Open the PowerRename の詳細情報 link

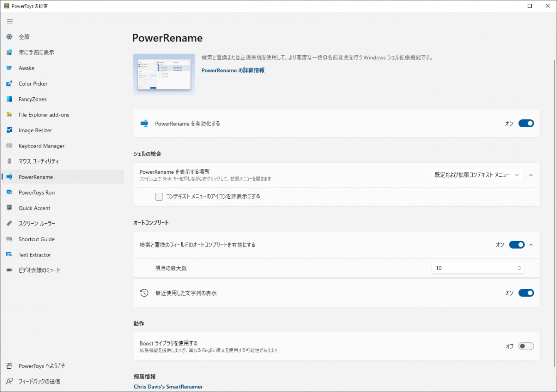coord(232,70)
